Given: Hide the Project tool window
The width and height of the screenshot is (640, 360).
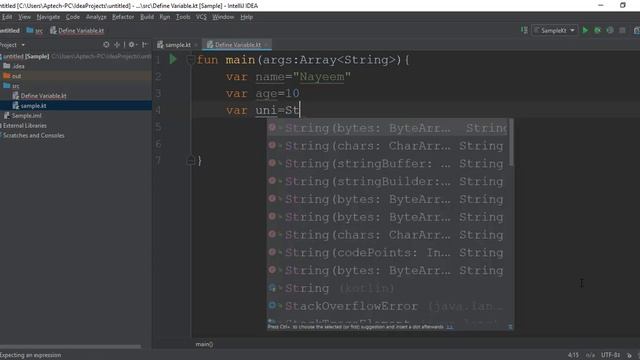Looking at the screenshot, I should click(x=144, y=44).
